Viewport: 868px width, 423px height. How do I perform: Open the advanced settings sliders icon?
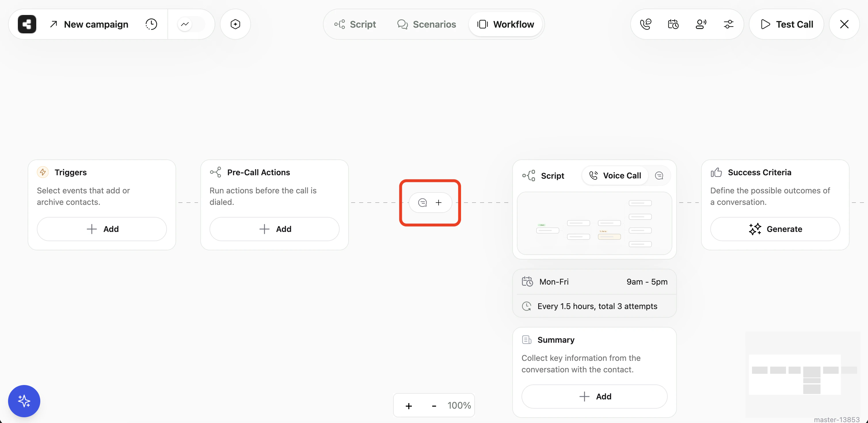(728, 24)
